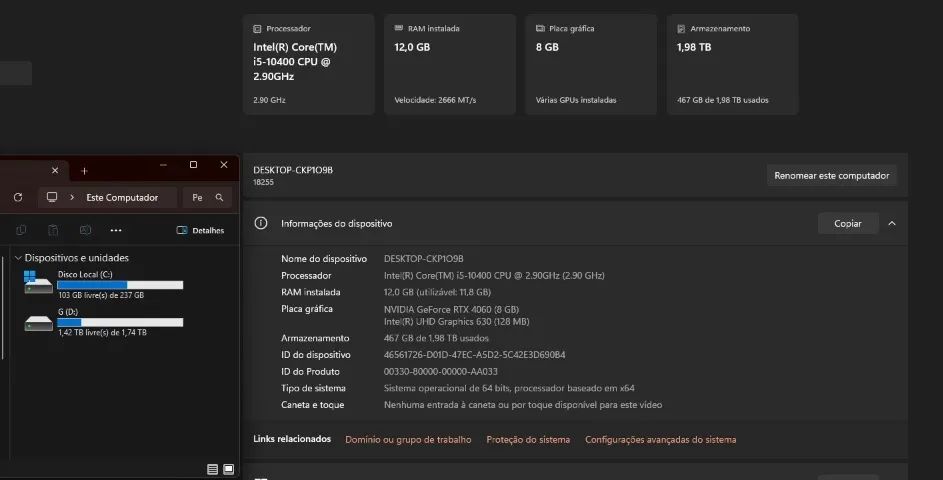The image size is (943, 480).
Task: Click the Rename icon in the Explorer toolbar
Action: point(85,230)
